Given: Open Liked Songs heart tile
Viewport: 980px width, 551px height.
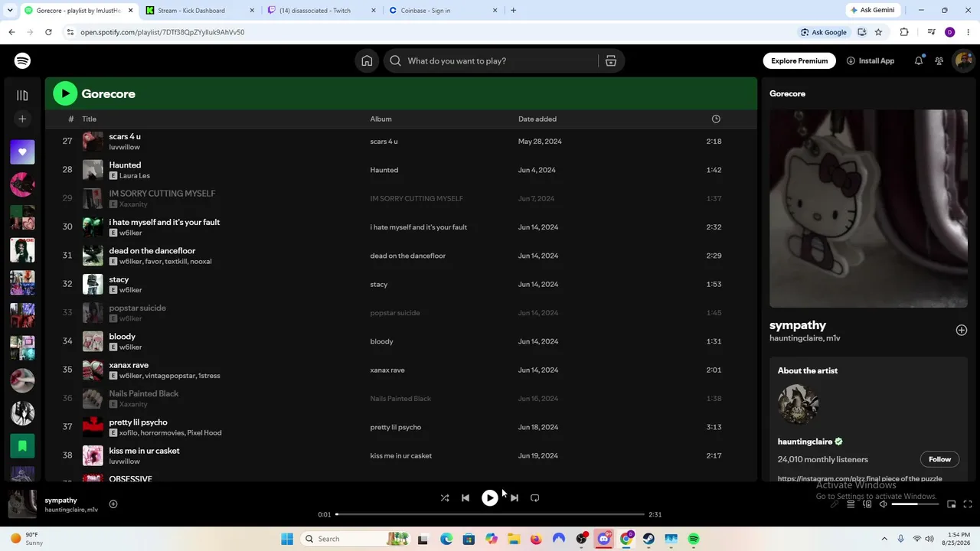Looking at the screenshot, I should [22, 152].
